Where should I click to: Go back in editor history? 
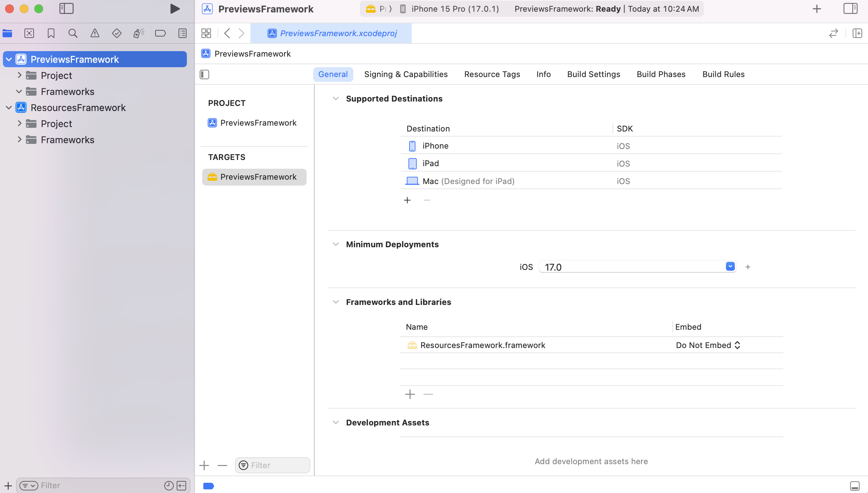click(227, 33)
